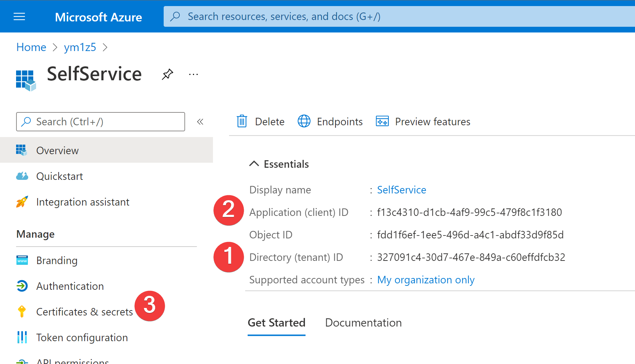The image size is (635, 364).
Task: Click the Manage section heading
Action: [x=35, y=234]
